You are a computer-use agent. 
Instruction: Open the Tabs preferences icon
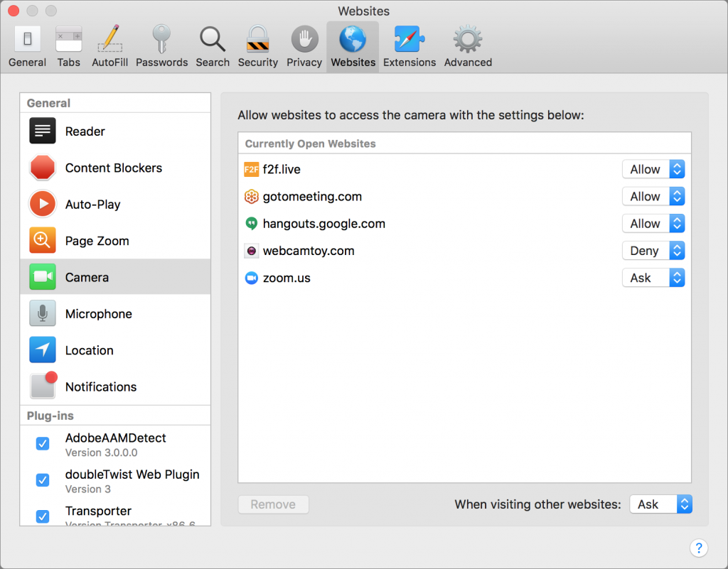[69, 39]
